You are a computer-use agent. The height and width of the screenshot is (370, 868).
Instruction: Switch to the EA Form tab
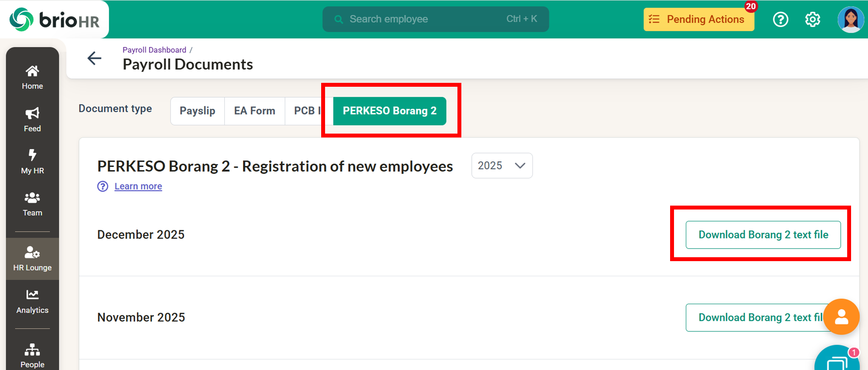tap(254, 111)
